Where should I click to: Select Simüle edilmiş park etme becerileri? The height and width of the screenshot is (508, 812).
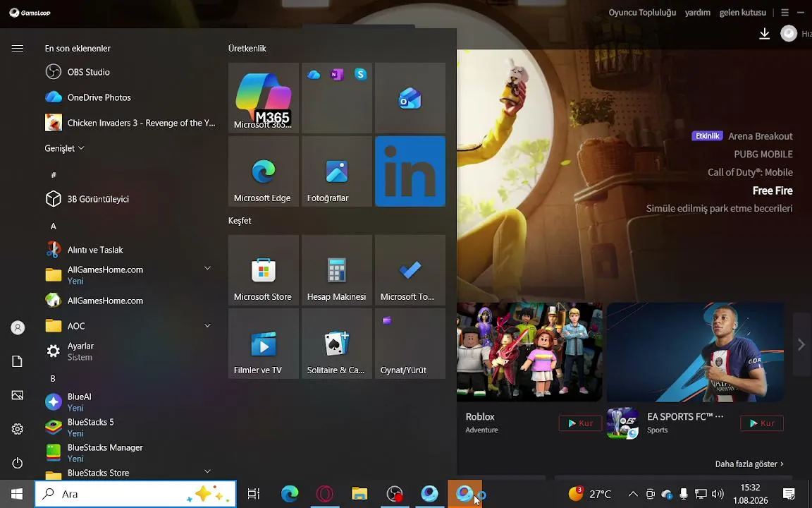719,208
